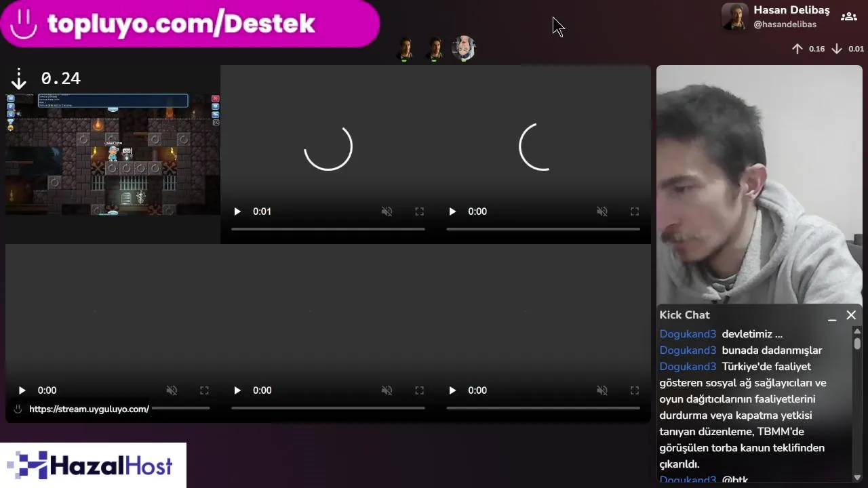Grab the Kick Chat scrollbar thumb
The image size is (868, 488).
pos(857,344)
